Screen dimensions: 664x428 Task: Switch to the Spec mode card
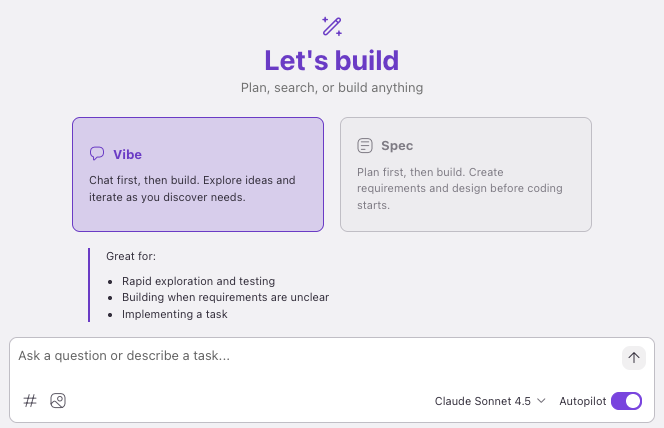466,175
